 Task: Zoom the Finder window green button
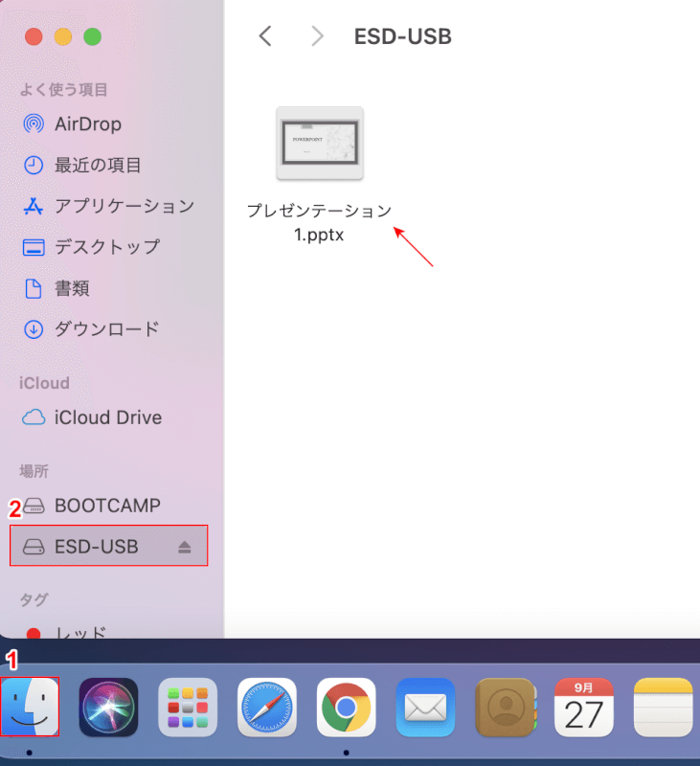92,36
